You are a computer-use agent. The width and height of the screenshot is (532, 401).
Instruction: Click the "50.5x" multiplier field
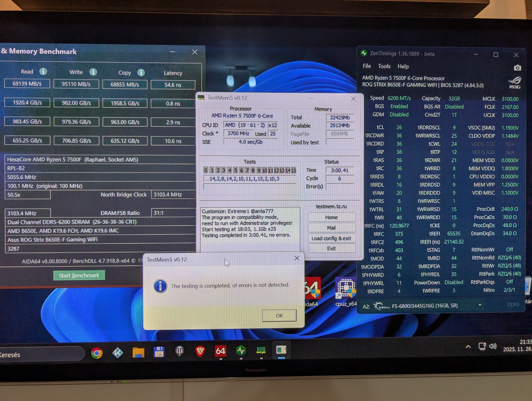click(x=28, y=195)
